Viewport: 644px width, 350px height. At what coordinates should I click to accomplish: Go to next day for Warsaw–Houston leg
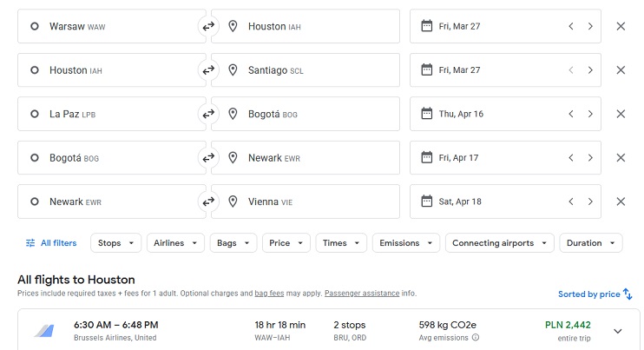590,26
